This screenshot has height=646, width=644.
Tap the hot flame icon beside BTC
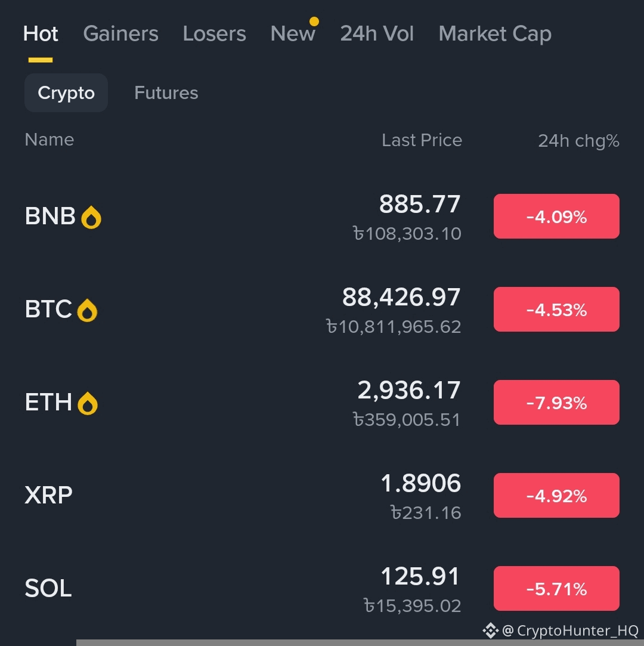point(87,310)
